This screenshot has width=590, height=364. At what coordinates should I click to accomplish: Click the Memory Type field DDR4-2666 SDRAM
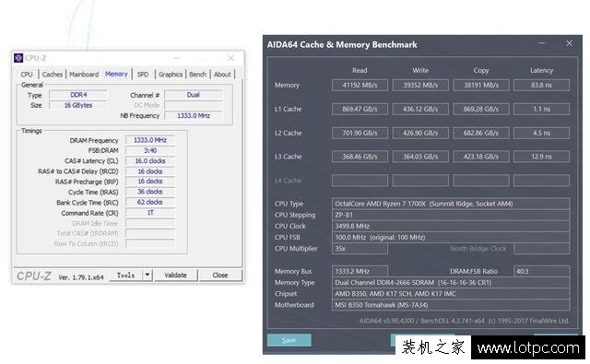(x=451, y=282)
